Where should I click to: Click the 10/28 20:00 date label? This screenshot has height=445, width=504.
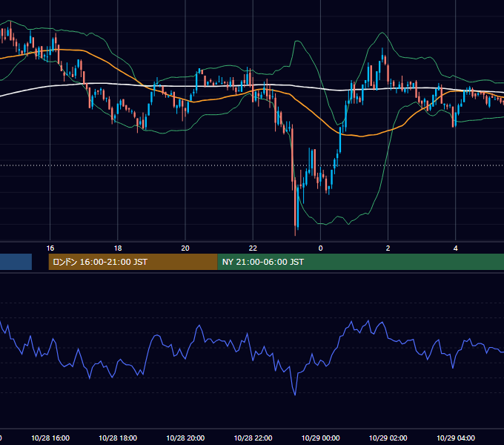coord(185,438)
